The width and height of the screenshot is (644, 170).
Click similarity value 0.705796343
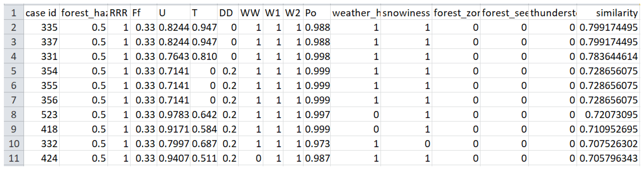(x=608, y=158)
